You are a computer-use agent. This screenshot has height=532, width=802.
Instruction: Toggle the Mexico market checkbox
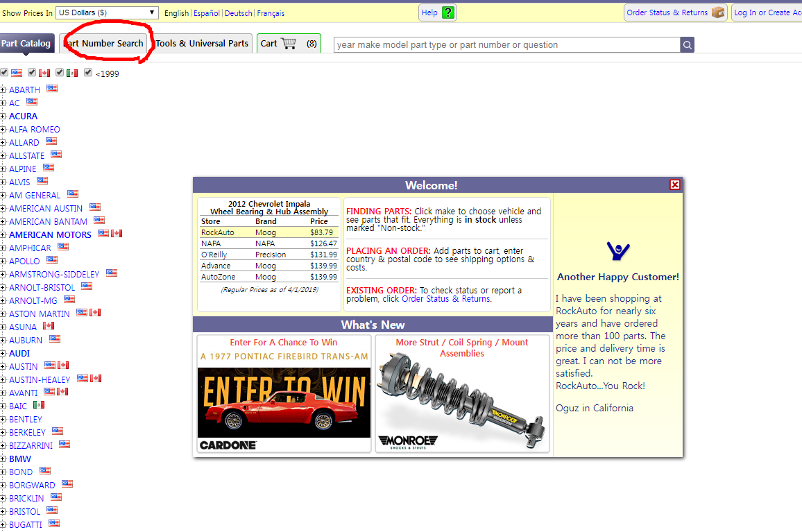[60, 73]
